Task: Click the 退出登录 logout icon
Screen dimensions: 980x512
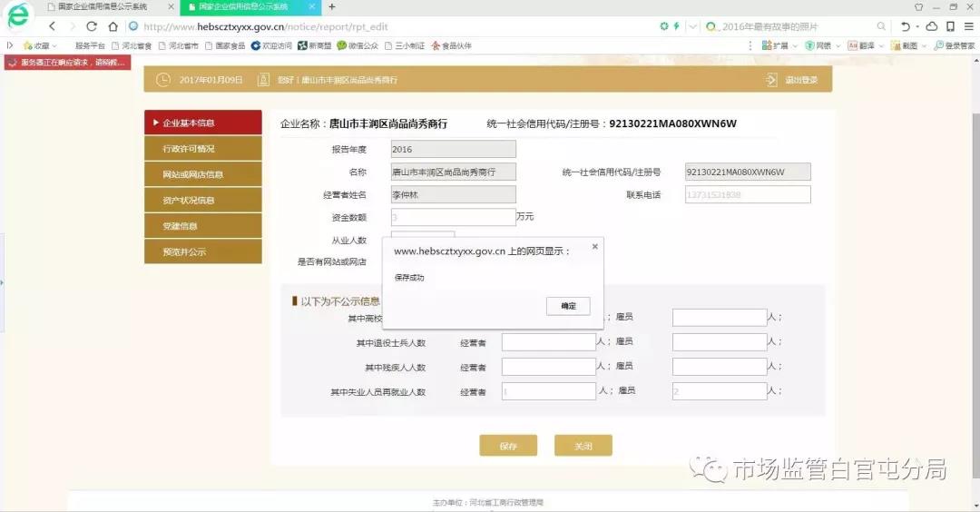Action: coord(770,80)
